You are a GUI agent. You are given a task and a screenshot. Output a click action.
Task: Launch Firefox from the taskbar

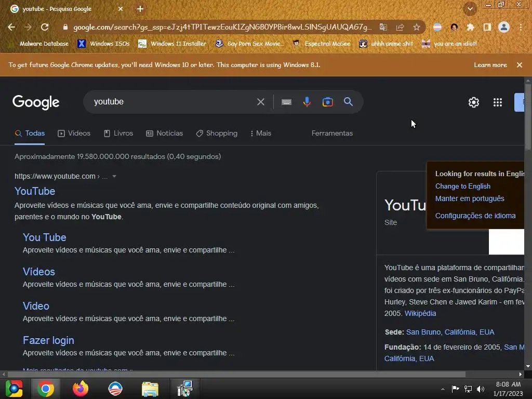[x=81, y=389]
